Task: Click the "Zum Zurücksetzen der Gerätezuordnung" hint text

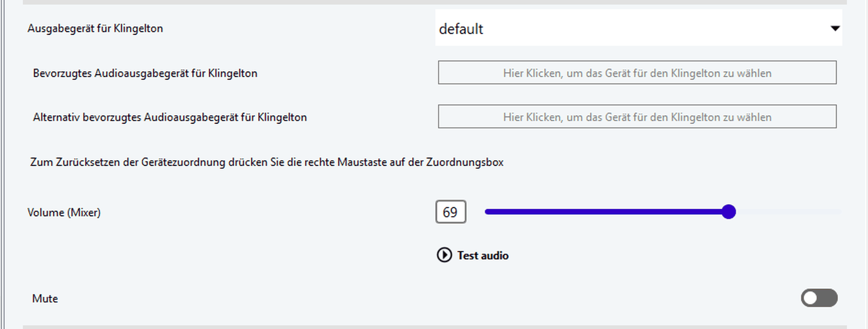Action: pos(266,162)
